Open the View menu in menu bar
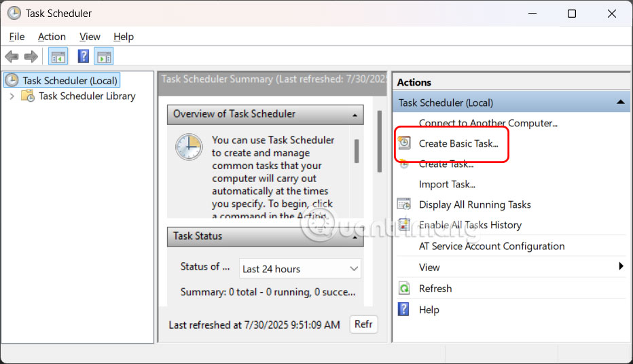Screen dimensions: 633x364 (90, 37)
